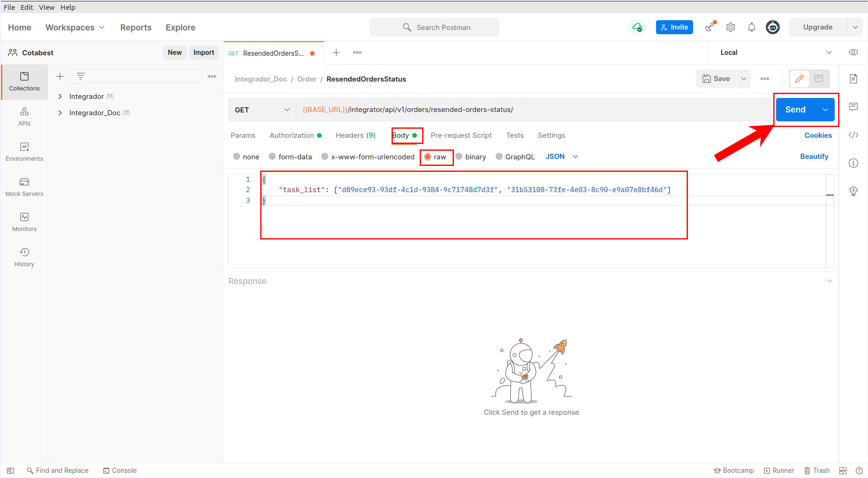Switch to the Tests tab
The width and height of the screenshot is (868, 478).
[514, 135]
